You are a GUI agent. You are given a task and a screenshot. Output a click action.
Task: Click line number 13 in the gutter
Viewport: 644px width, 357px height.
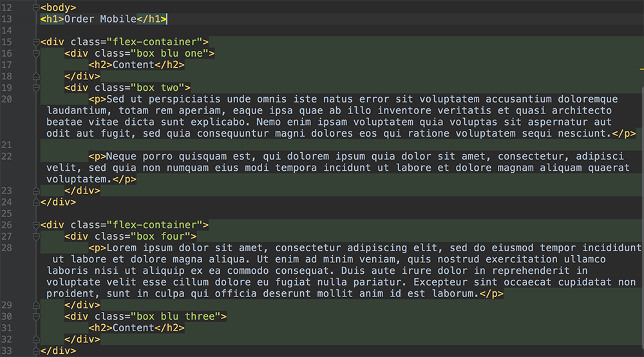point(7,19)
